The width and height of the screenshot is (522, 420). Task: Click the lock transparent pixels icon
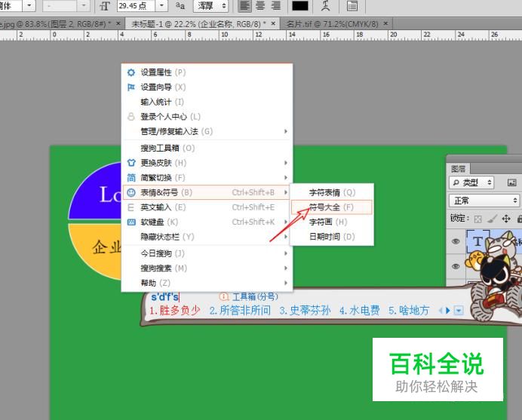point(477,219)
